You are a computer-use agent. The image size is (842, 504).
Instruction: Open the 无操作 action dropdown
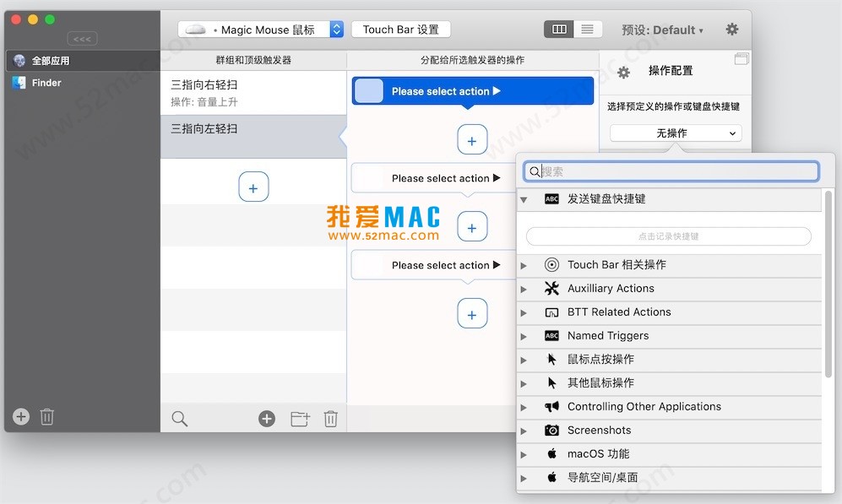point(676,133)
